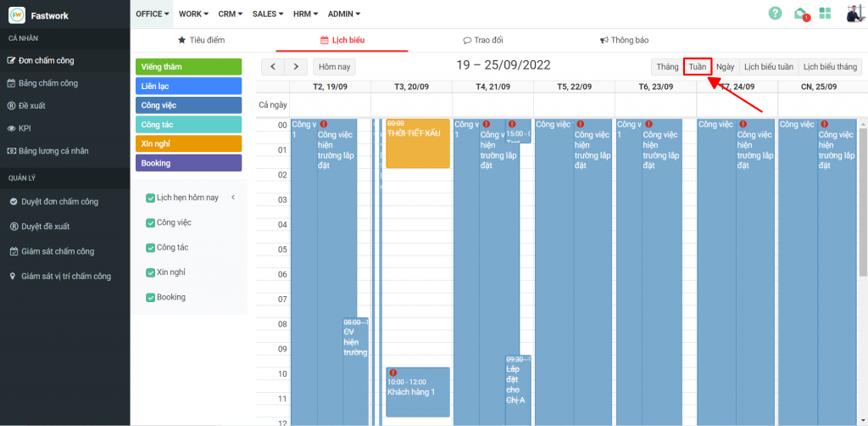This screenshot has width=868, height=426.
Task: Select the Tháng view button
Action: 667,66
